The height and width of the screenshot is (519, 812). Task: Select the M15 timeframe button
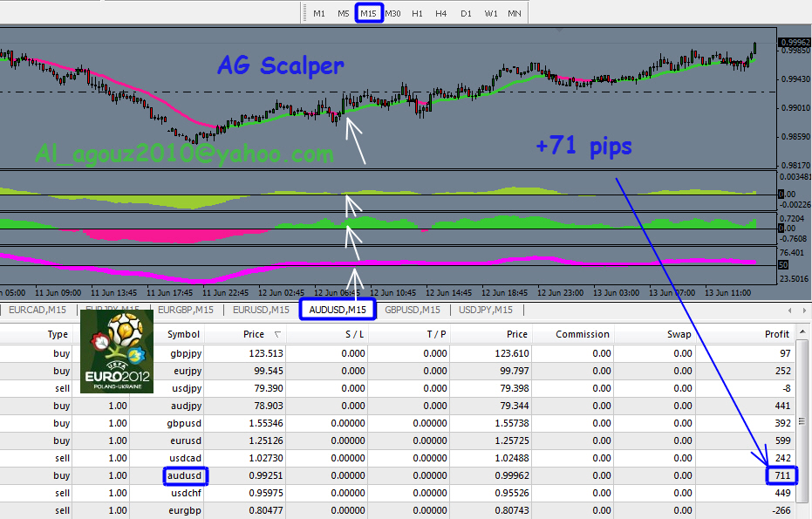[368, 13]
